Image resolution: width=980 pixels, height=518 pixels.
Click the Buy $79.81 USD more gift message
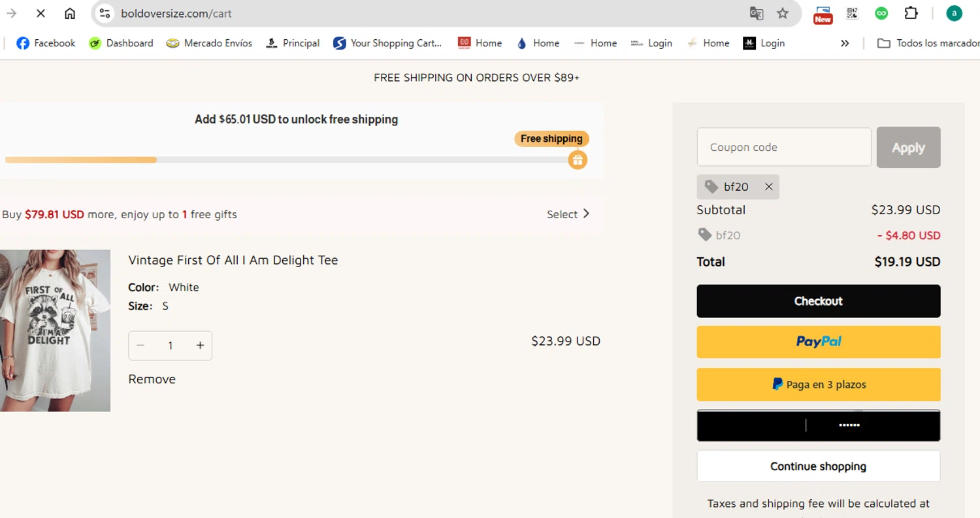[120, 214]
